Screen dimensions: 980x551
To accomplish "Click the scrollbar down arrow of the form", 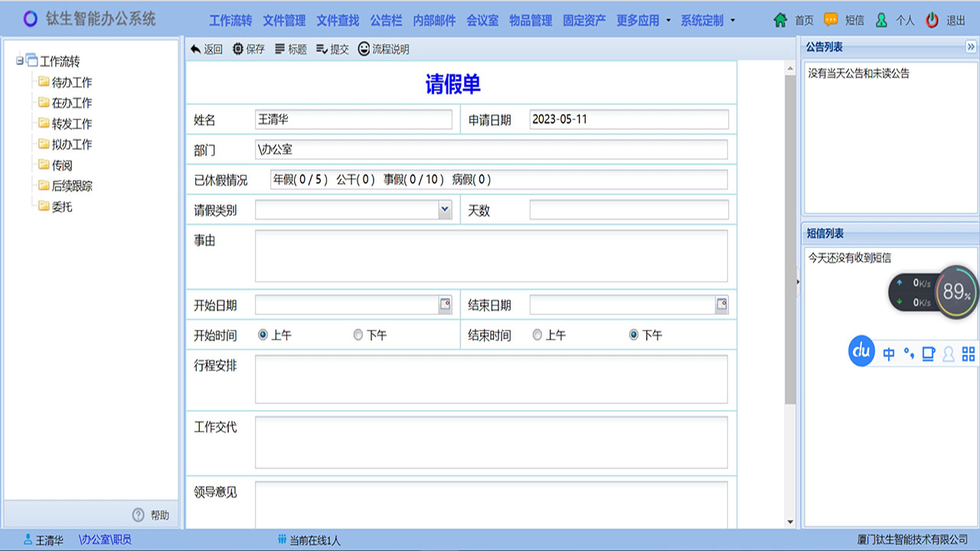I will coord(790,522).
